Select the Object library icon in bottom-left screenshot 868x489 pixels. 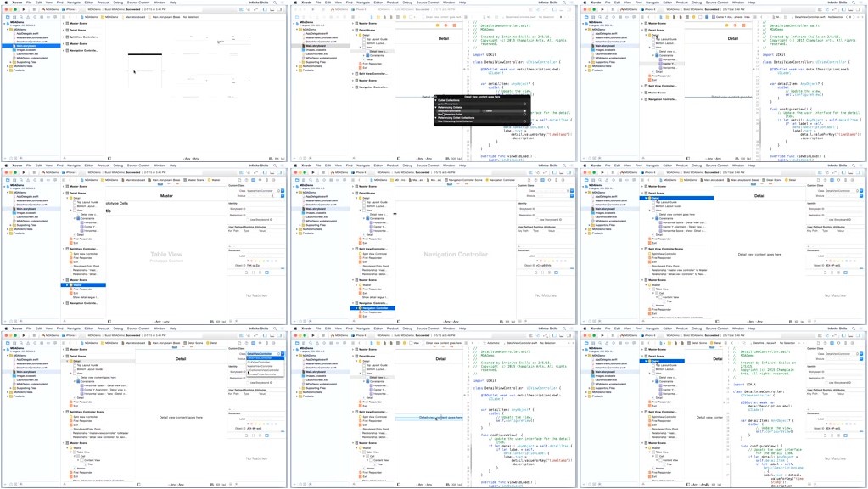(x=260, y=436)
